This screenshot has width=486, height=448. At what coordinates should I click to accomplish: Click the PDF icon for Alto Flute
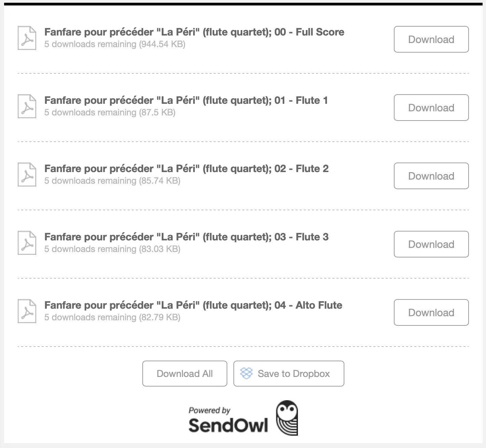(27, 311)
